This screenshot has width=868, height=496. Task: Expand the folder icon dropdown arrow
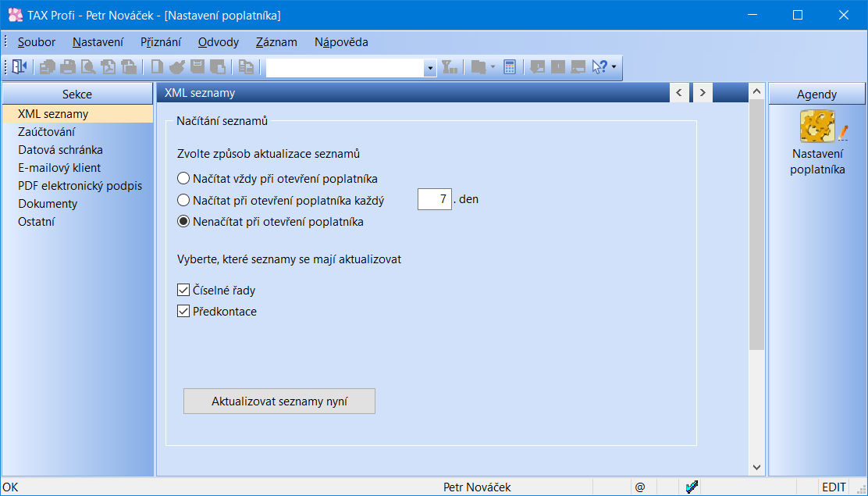pos(493,67)
